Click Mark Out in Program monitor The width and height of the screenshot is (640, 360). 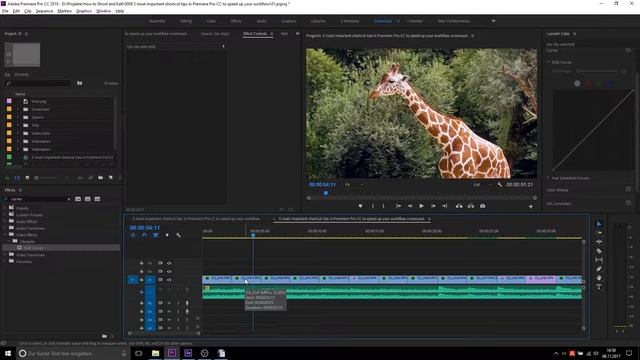pos(383,206)
